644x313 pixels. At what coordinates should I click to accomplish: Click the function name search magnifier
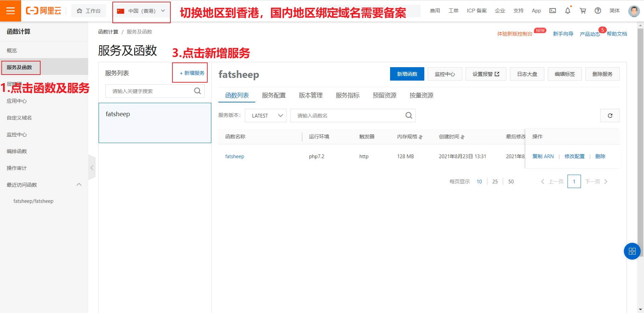point(409,116)
